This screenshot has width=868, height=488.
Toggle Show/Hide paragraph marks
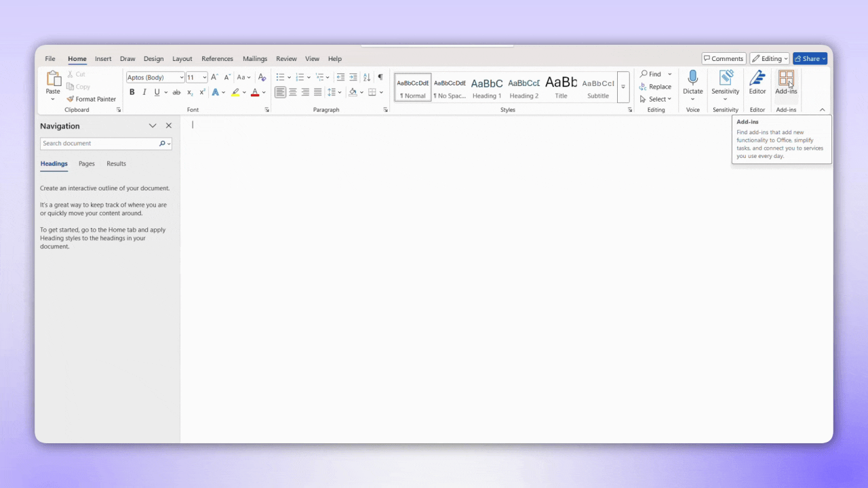pyautogui.click(x=380, y=77)
